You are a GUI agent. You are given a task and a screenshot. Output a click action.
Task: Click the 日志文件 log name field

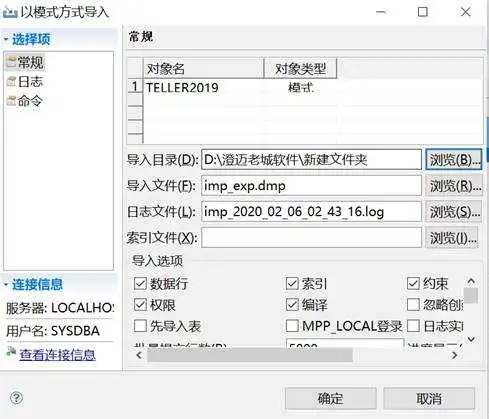click(311, 211)
